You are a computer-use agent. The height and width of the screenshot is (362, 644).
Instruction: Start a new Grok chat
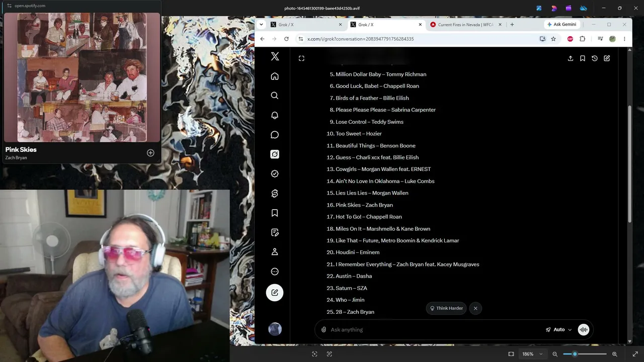tap(607, 58)
